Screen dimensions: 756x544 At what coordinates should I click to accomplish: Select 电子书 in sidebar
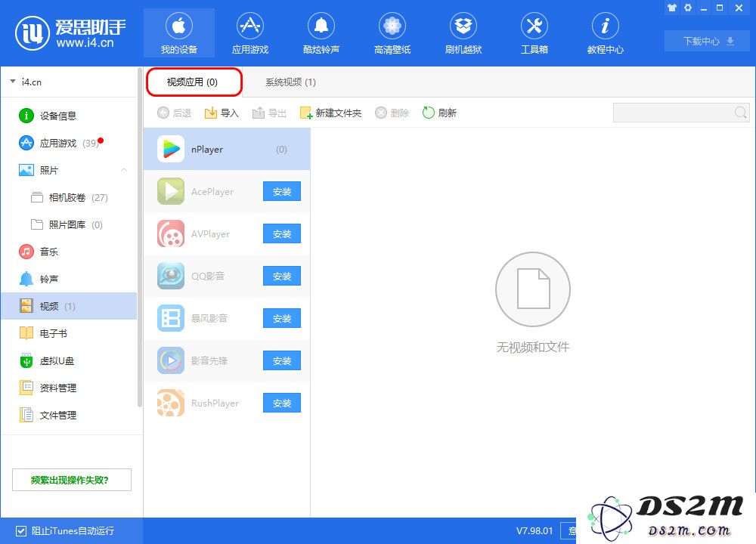69,333
